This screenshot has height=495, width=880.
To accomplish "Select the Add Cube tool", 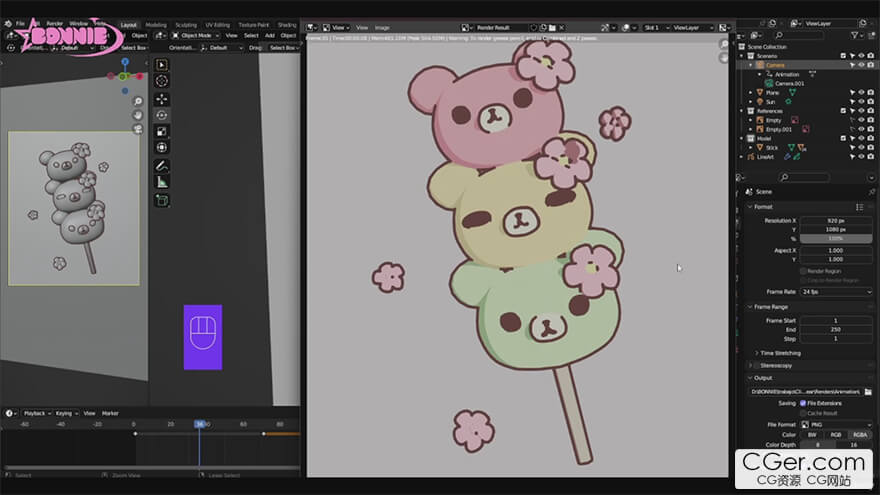I will [162, 200].
